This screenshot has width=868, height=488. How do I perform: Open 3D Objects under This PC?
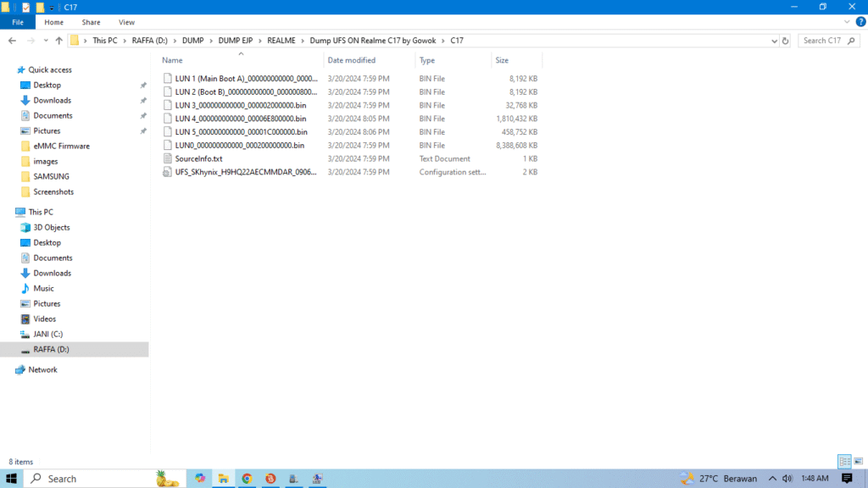pos(52,227)
